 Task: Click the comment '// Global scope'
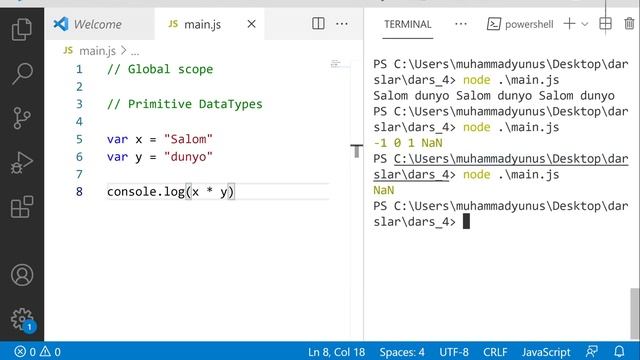[160, 69]
